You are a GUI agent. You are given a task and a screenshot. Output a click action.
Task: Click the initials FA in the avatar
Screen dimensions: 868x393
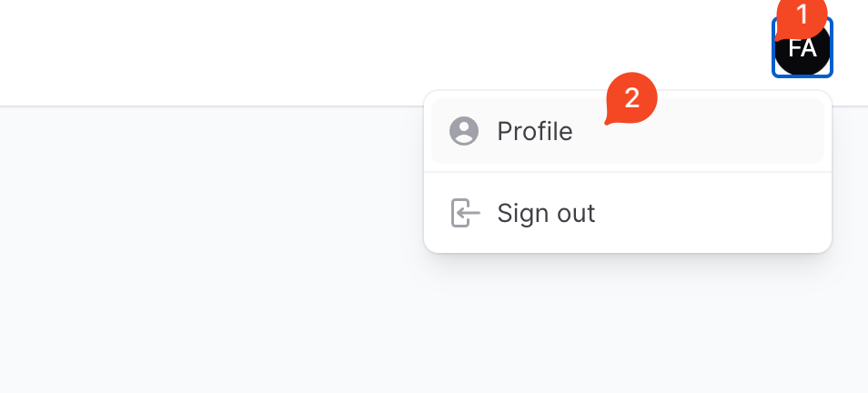pyautogui.click(x=802, y=49)
